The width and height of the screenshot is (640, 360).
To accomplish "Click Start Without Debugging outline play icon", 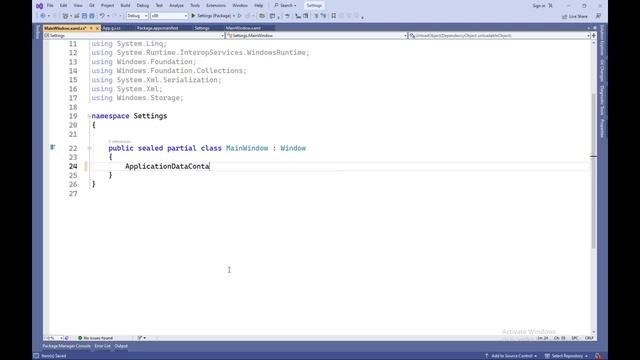I will [240, 16].
